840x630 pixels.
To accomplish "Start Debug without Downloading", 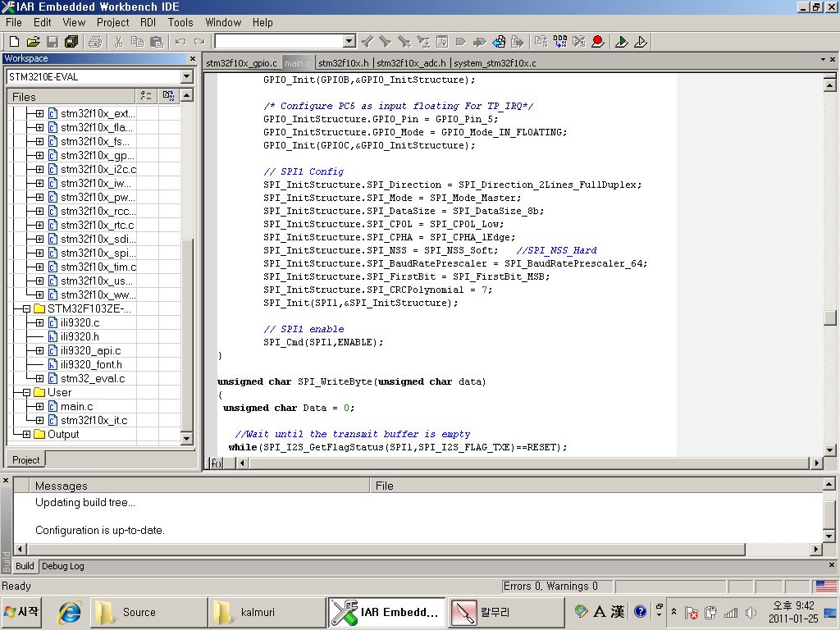I will point(641,41).
